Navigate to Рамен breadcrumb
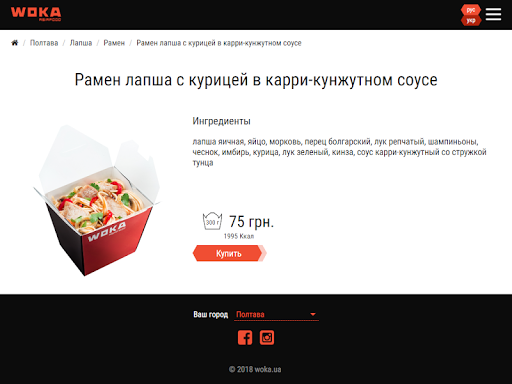The image size is (512, 384). click(x=114, y=43)
